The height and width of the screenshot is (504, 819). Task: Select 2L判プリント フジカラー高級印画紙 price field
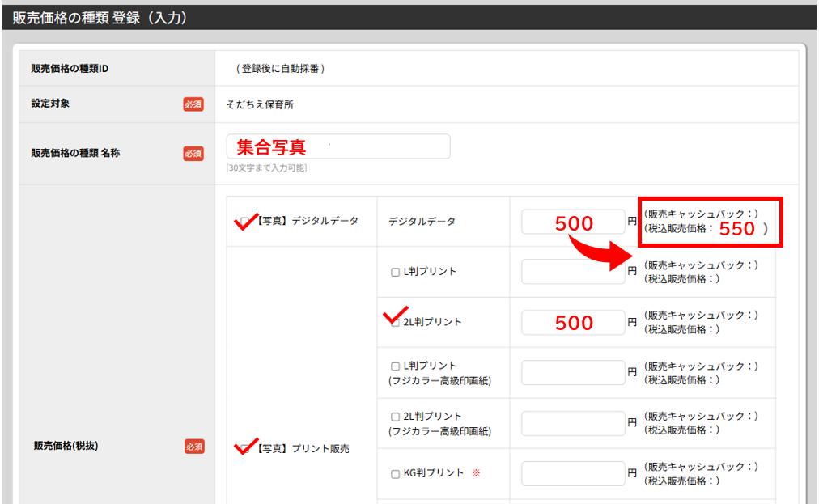pyautogui.click(x=573, y=423)
